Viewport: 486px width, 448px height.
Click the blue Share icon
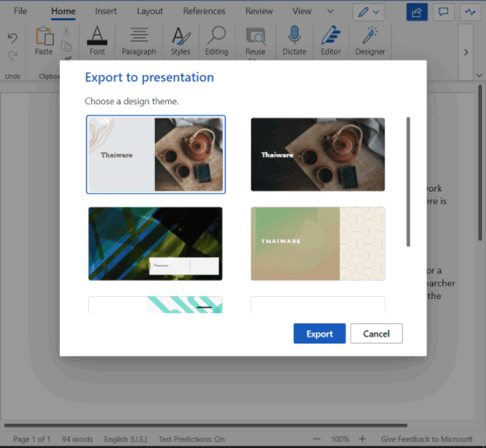(417, 12)
